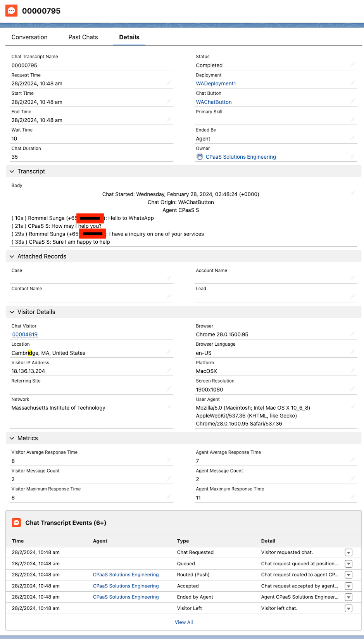
Task: Collapse the Visitor Details section
Action: coord(12,312)
